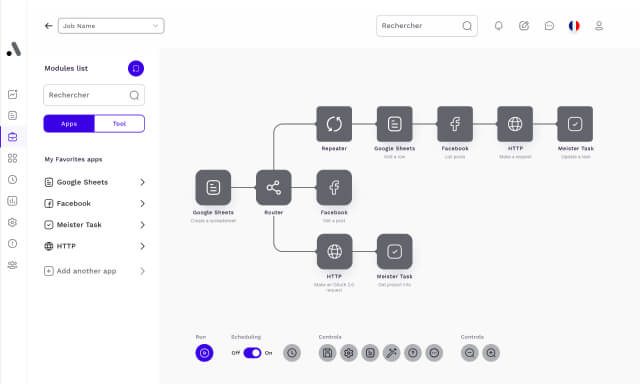Click the purple Modules list toggle button
640x384 pixels.
click(136, 68)
